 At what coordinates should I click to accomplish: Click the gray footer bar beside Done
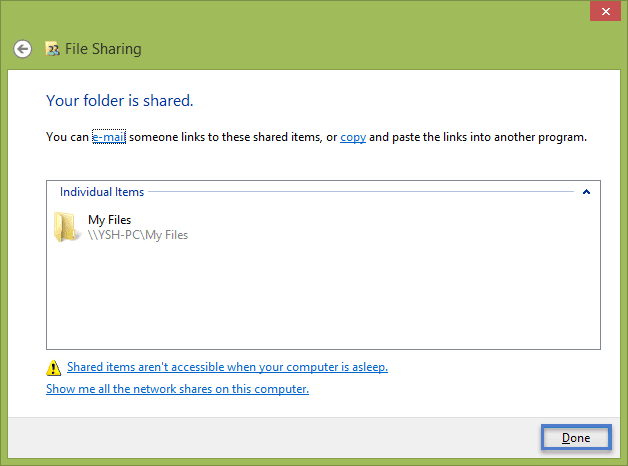pos(274,438)
